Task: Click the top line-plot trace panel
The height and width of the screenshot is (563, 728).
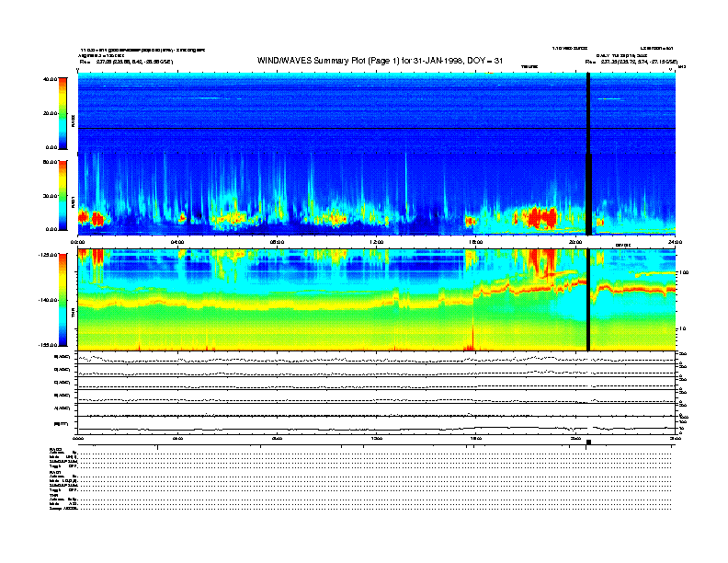Action: pyautogui.click(x=377, y=358)
